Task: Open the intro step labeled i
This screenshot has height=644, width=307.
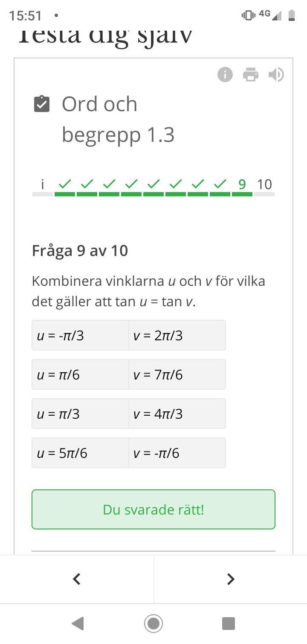Action: click(x=43, y=185)
